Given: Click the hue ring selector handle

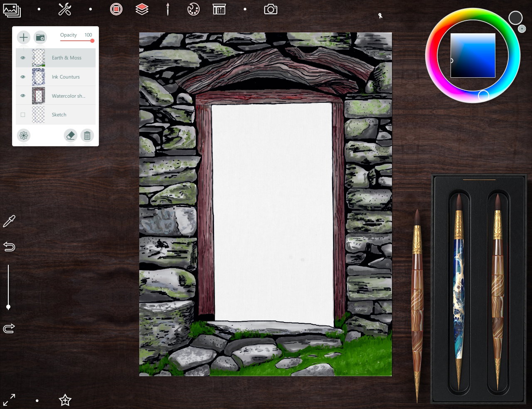Looking at the screenshot, I should point(483,95).
